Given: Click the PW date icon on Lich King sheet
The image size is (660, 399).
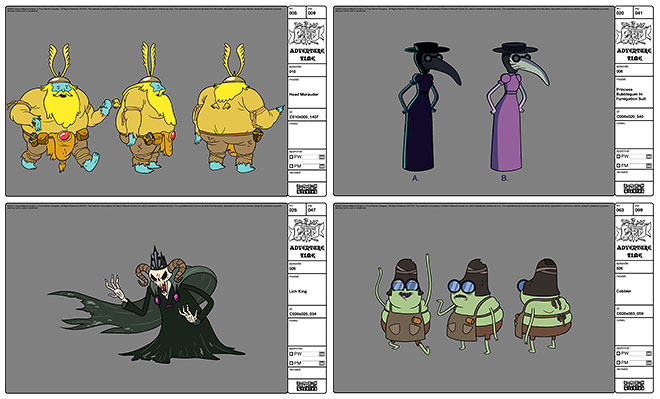Looking at the screenshot, I should click(322, 354).
